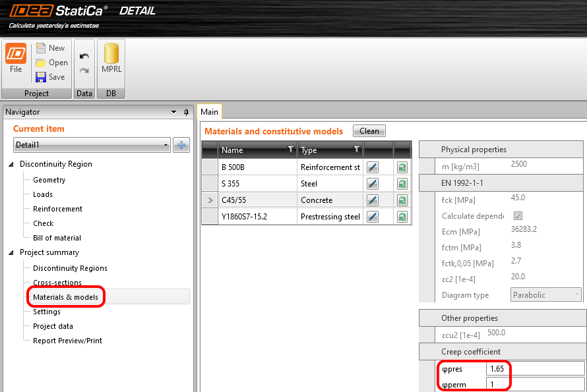Click the εcu2 value 500.0
This screenshot has height=392, width=587.
tap(497, 333)
